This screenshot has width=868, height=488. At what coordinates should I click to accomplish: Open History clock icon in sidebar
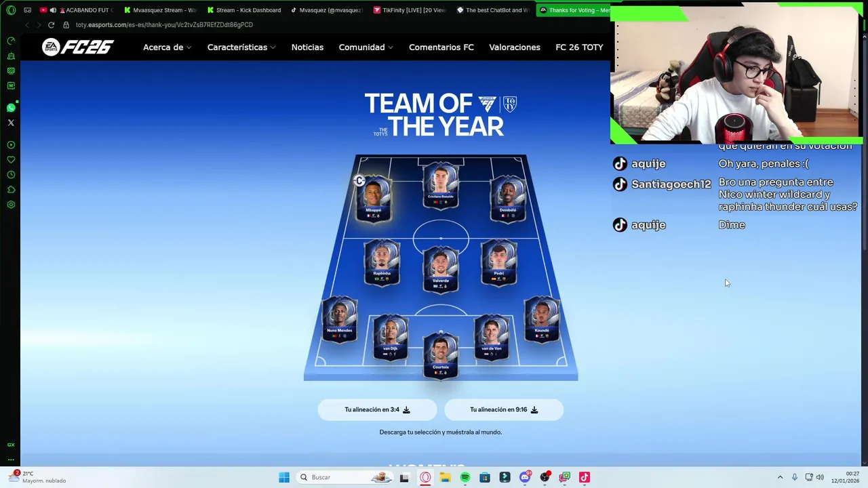(x=11, y=175)
